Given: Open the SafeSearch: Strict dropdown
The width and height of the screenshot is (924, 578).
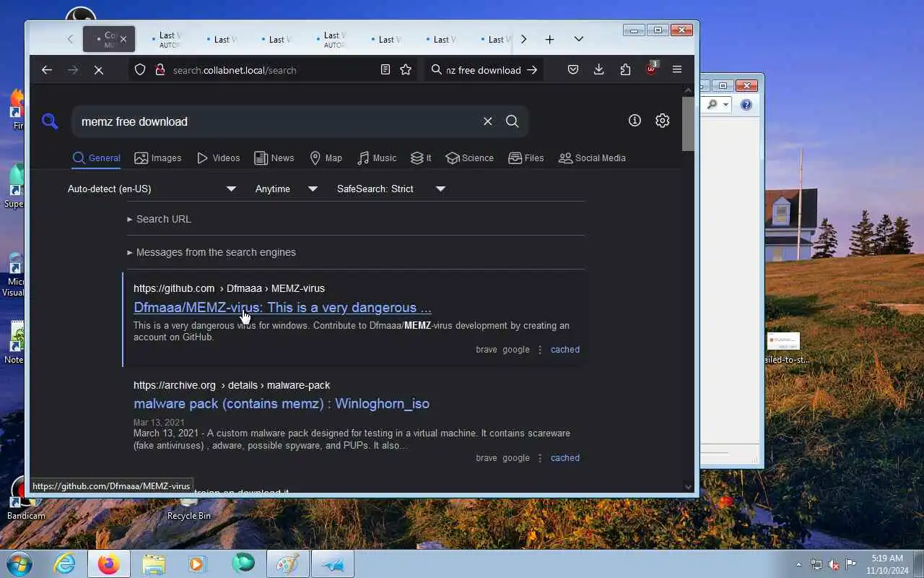Looking at the screenshot, I should coord(391,189).
